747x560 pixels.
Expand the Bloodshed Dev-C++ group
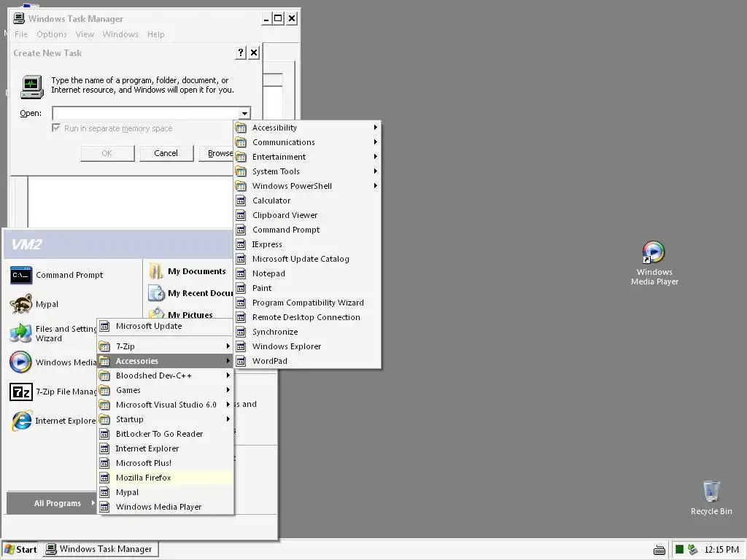pos(166,376)
